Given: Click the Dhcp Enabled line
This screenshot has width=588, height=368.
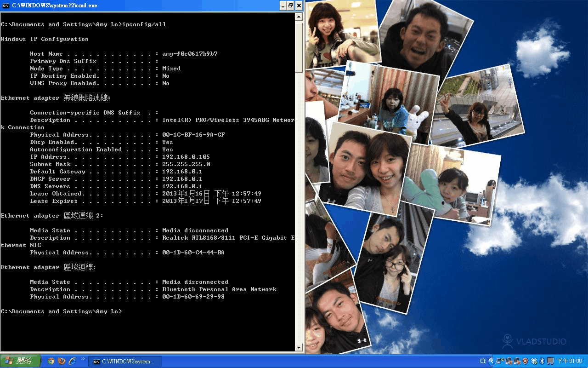Looking at the screenshot, I should pyautogui.click(x=102, y=142).
